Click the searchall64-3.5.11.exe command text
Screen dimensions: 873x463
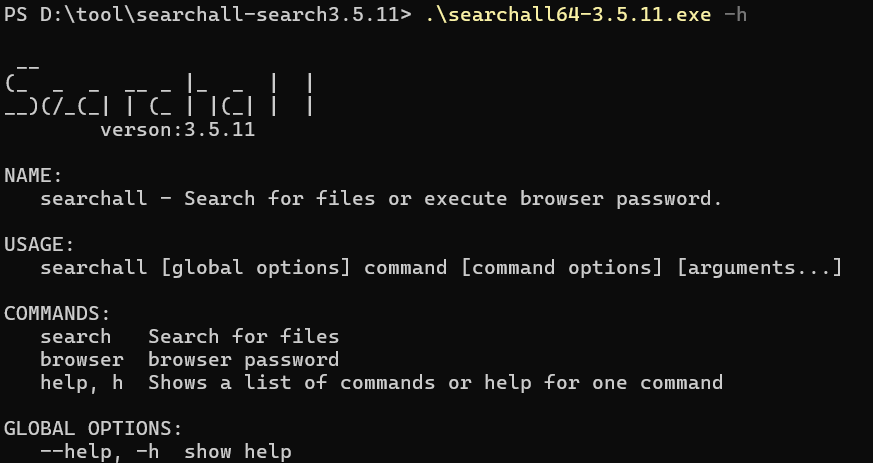click(x=568, y=14)
